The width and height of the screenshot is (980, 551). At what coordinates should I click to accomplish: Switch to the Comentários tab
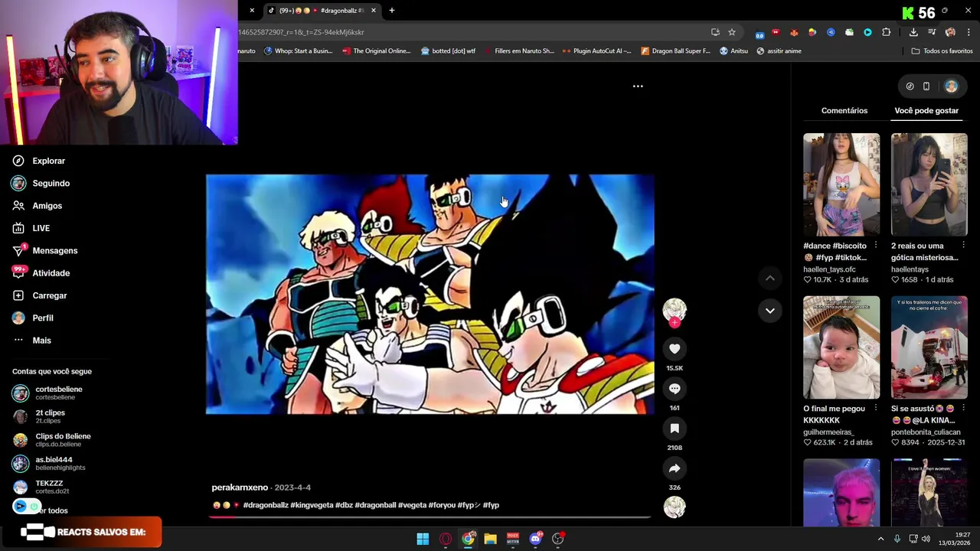pos(844,111)
